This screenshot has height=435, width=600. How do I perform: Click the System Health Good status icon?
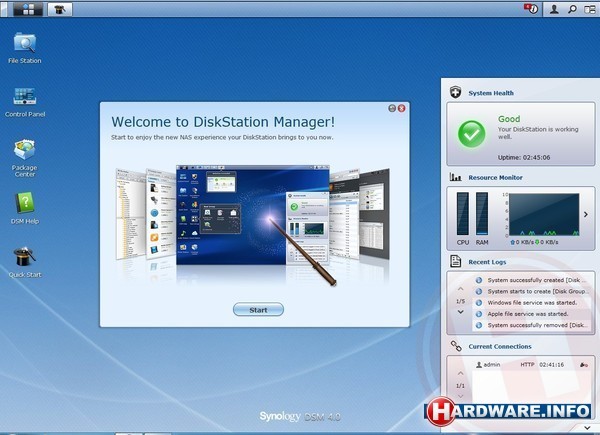pyautogui.click(x=472, y=133)
